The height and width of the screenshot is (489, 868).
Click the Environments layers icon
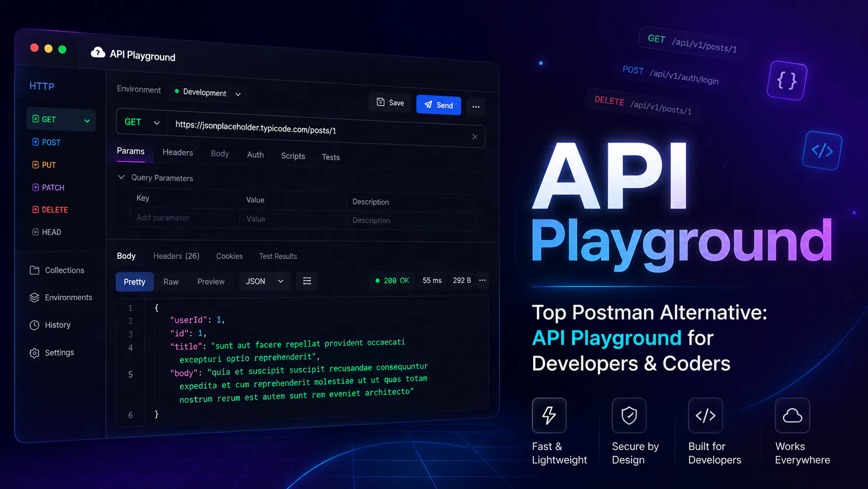pos(35,297)
